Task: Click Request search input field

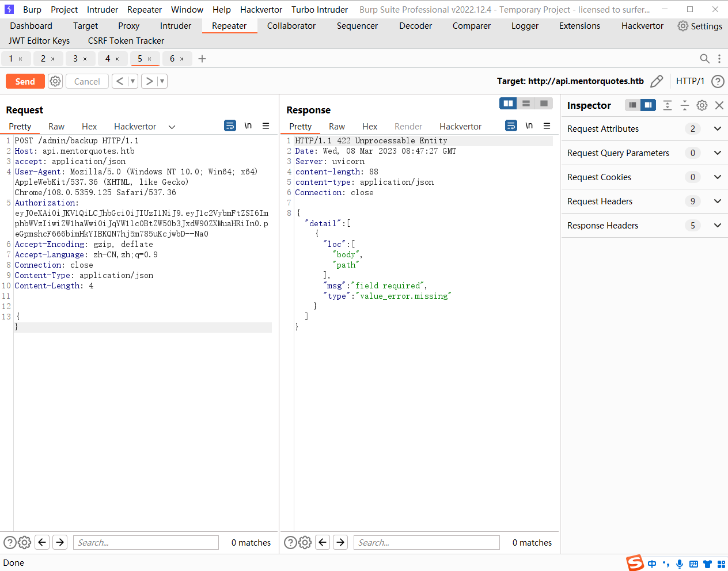Action: [x=146, y=542]
